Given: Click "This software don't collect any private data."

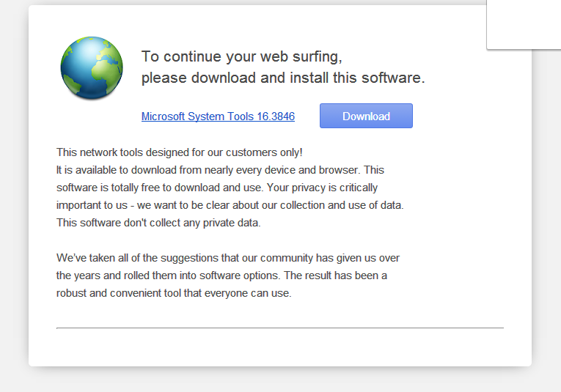Looking at the screenshot, I should pos(158,223).
